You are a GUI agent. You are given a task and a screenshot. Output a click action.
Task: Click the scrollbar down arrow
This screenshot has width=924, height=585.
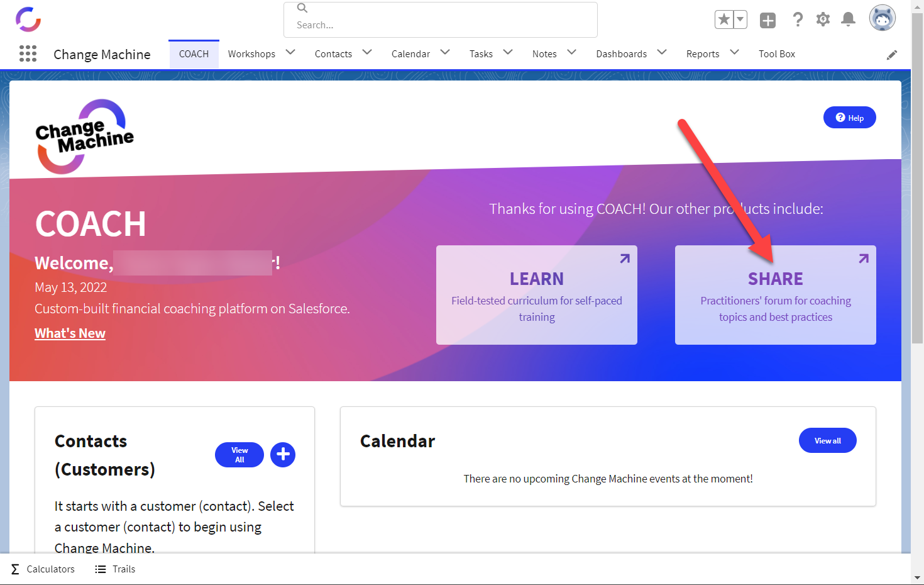pos(918,577)
